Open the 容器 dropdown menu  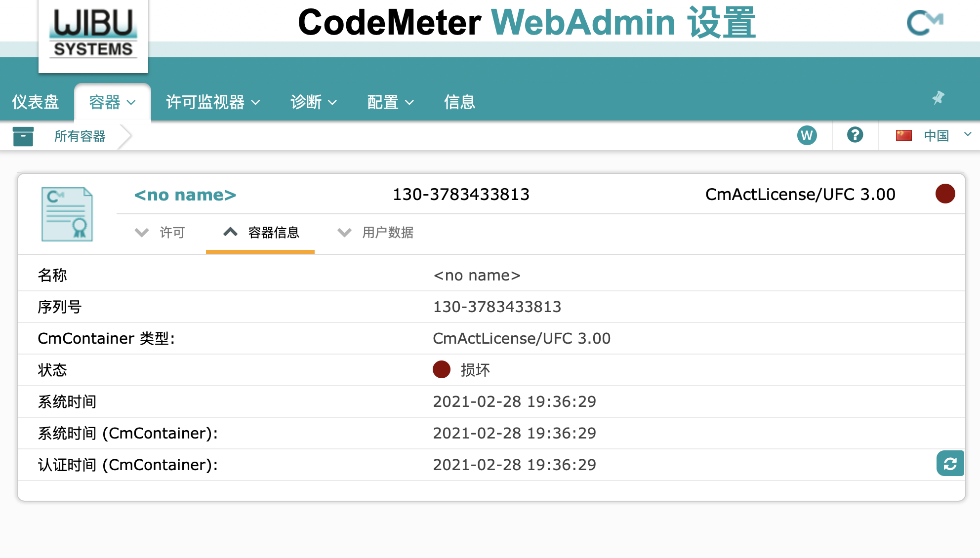(113, 102)
